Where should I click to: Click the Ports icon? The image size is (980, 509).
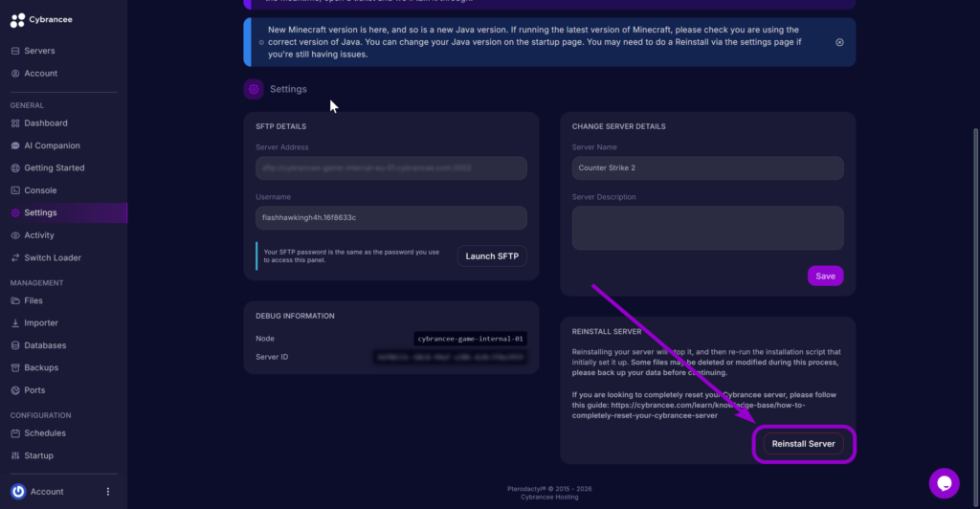(15, 390)
